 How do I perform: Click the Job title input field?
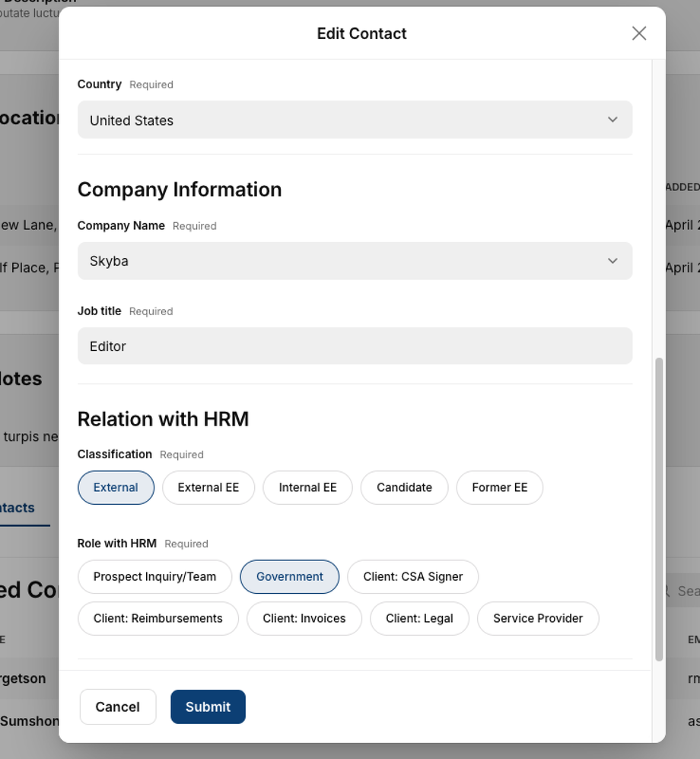[x=355, y=346]
